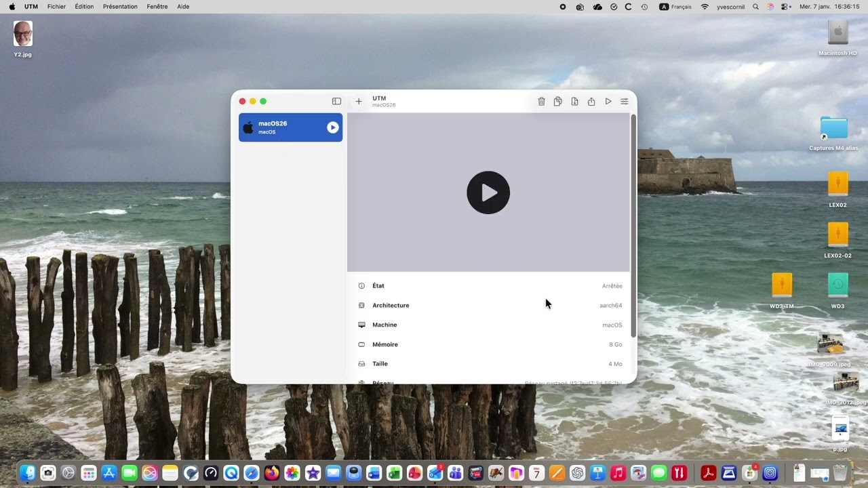This screenshot has height=488, width=868.
Task: Open Control Center from the menu bar
Action: pyautogui.click(x=785, y=7)
